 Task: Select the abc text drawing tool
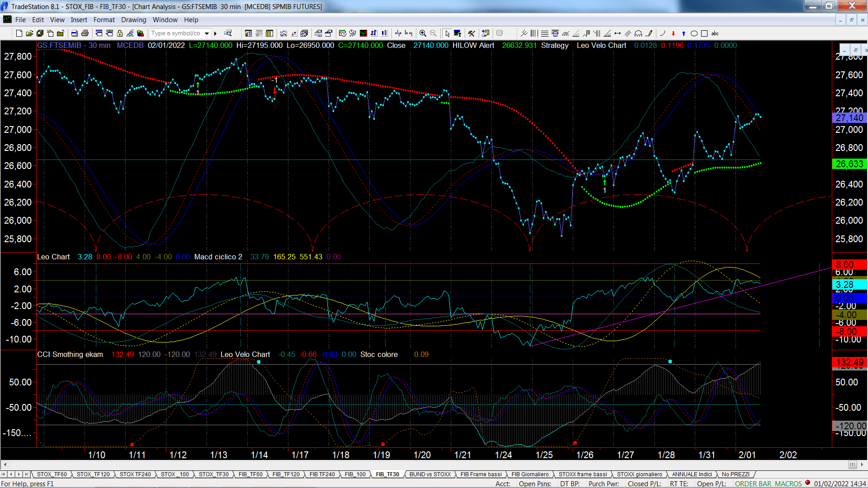click(x=715, y=33)
